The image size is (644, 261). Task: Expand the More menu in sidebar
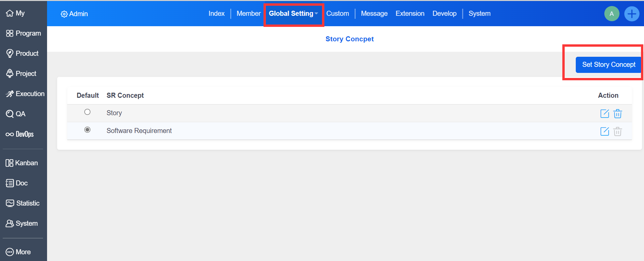18,252
